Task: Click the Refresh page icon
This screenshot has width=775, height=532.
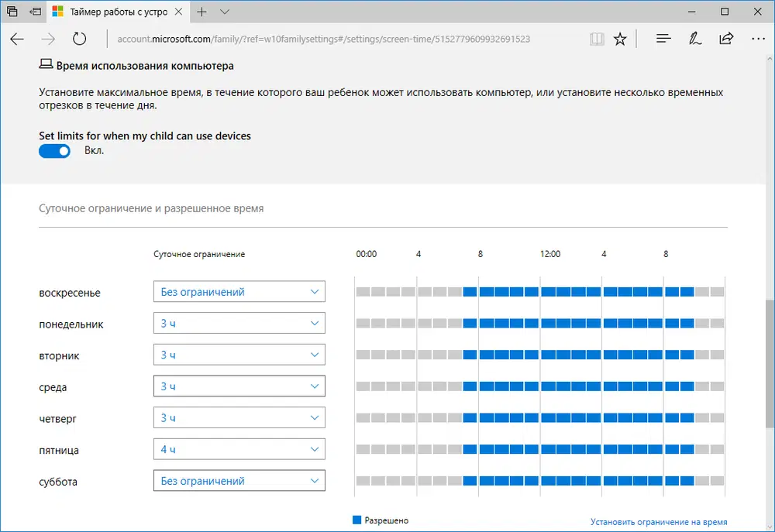Action: pos(79,39)
